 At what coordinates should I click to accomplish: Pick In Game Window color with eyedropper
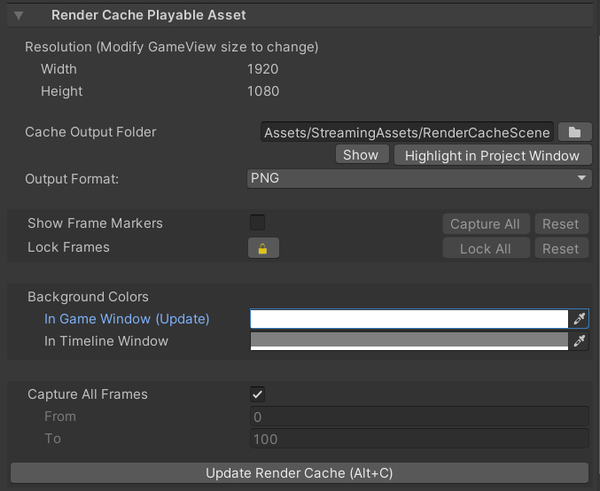pyautogui.click(x=579, y=319)
